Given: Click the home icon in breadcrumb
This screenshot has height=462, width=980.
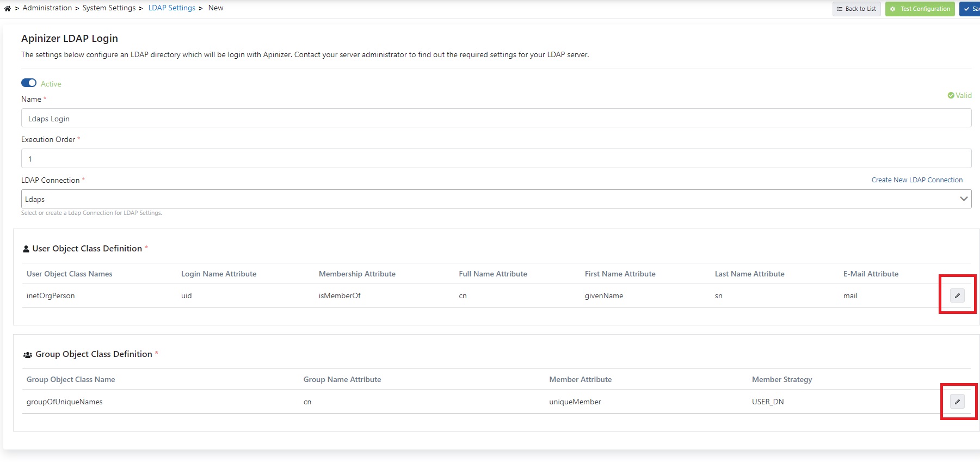Looking at the screenshot, I should coord(8,8).
